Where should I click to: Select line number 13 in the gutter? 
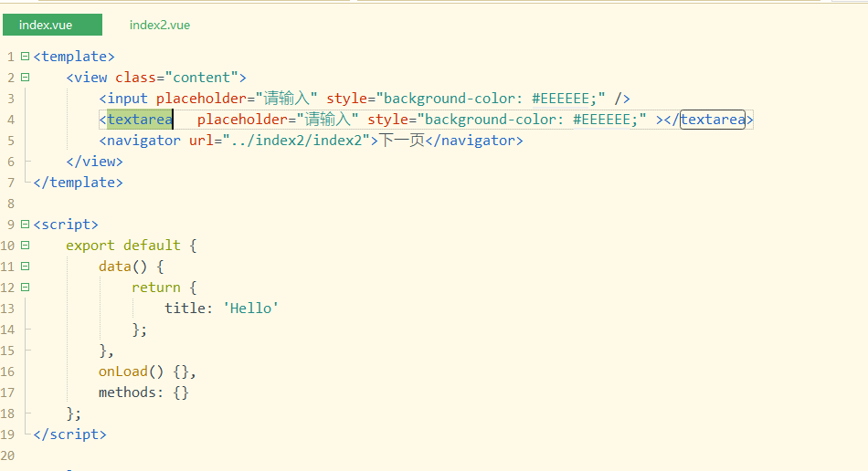[x=8, y=309]
